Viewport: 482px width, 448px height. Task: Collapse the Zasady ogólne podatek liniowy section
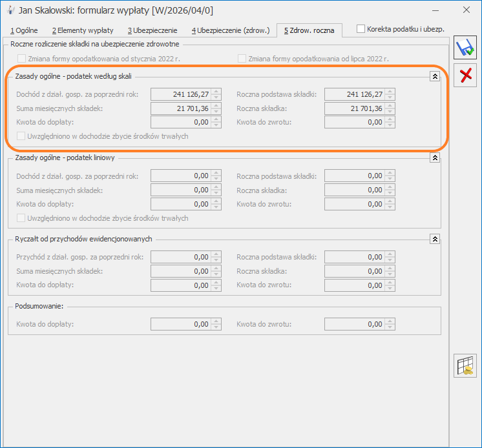(x=435, y=158)
